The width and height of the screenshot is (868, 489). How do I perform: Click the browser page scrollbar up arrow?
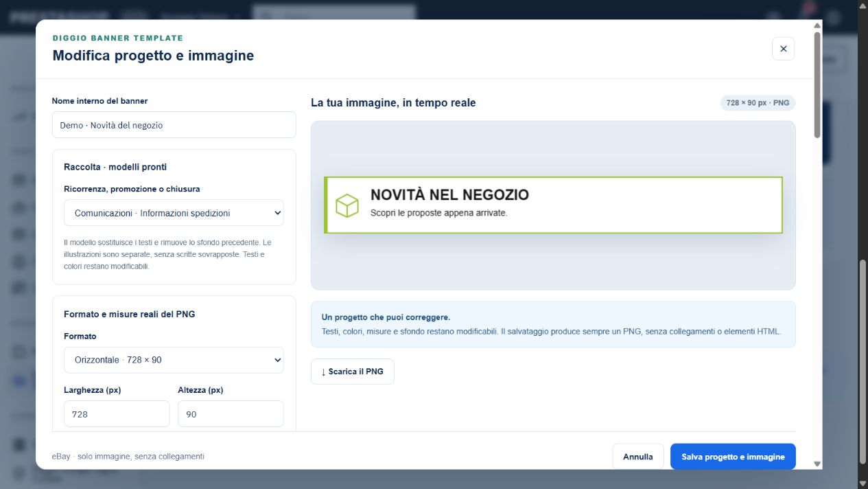coord(863,5)
